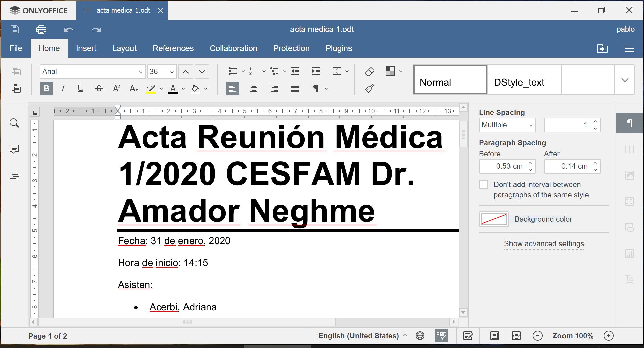
Task: Open Line Spacing Multiple combo box
Action: tap(507, 125)
